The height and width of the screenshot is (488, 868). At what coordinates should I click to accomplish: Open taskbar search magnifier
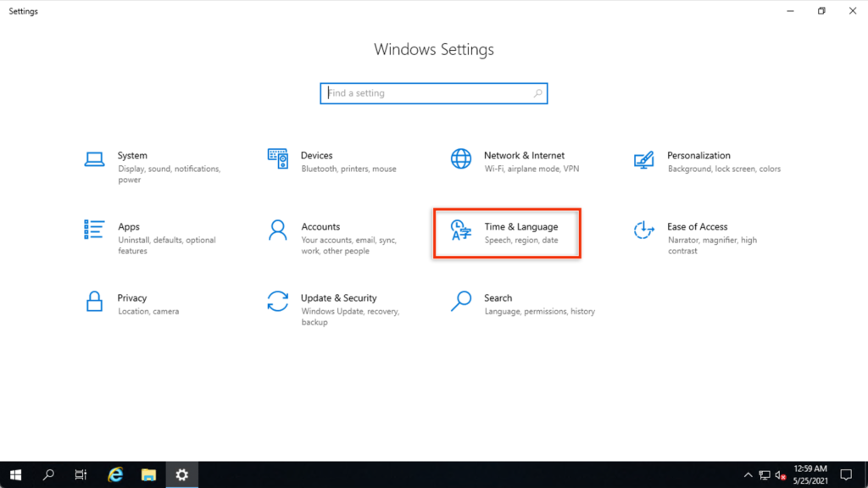pyautogui.click(x=48, y=474)
